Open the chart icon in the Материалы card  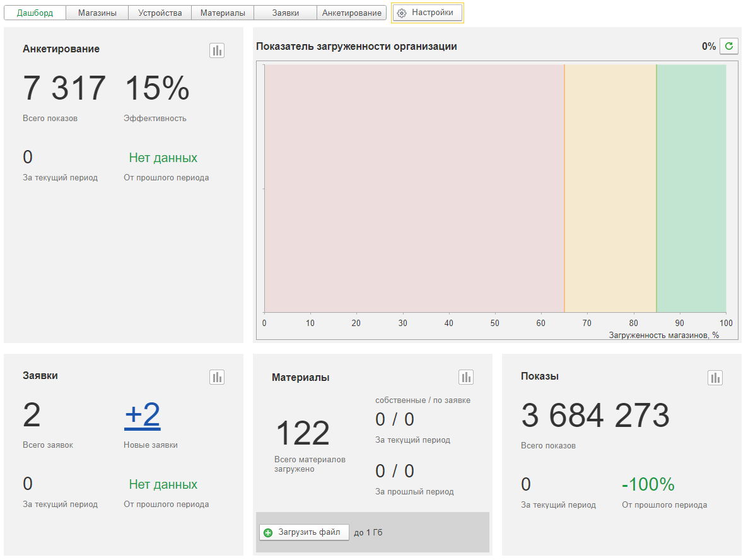[x=466, y=377]
